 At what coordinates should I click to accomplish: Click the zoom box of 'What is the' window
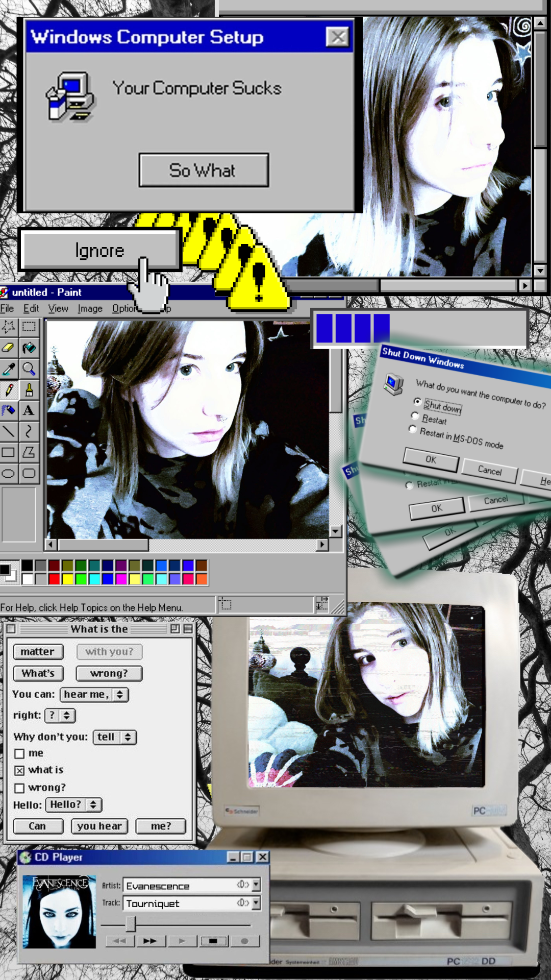tap(175, 629)
